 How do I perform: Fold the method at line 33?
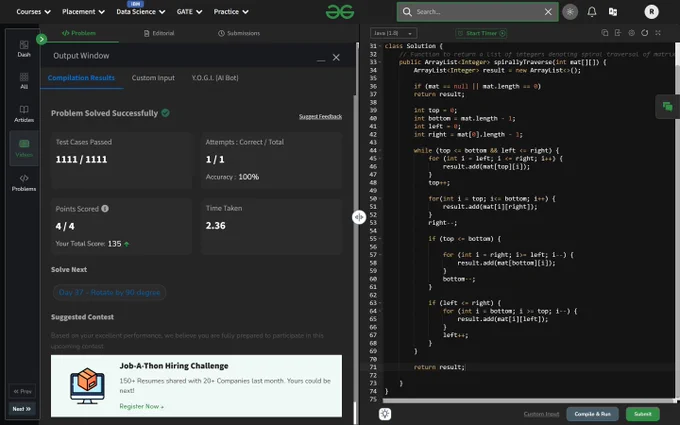pyautogui.click(x=380, y=62)
